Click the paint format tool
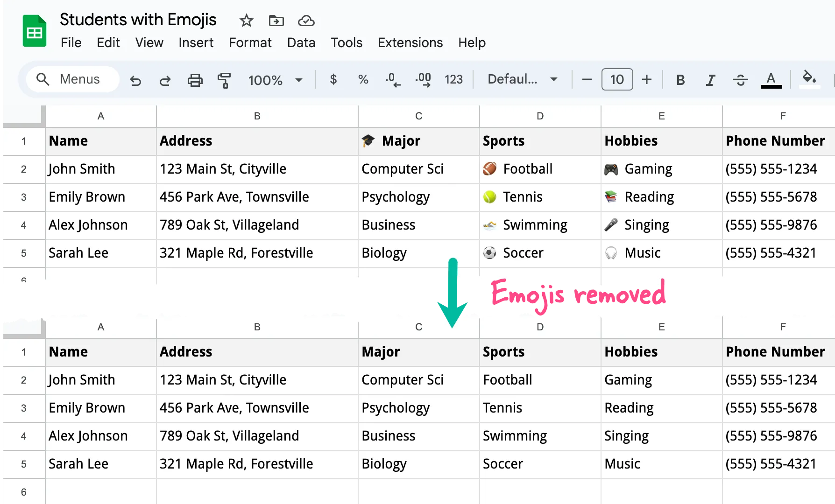This screenshot has height=504, width=835. 225,80
